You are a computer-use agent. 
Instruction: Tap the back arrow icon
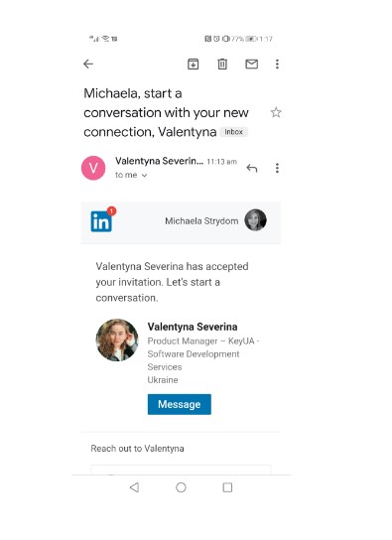click(x=88, y=65)
